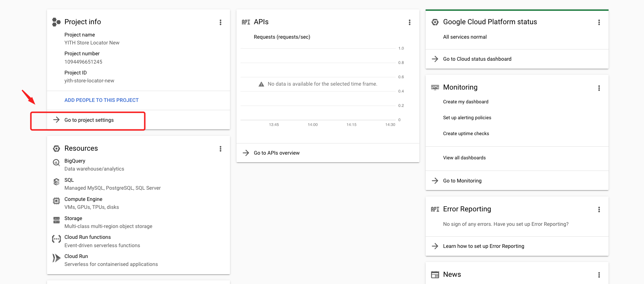Click the News card heading
The image size is (644, 284).
[x=452, y=274]
